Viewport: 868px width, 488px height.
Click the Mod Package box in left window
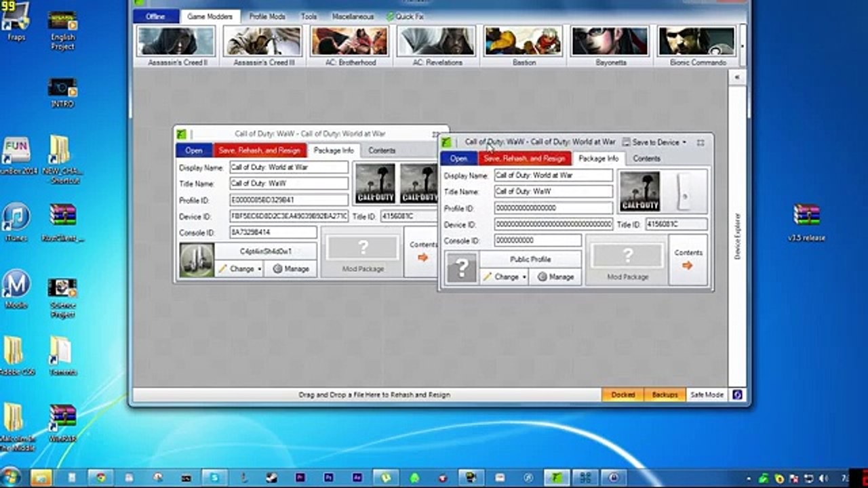click(x=363, y=252)
